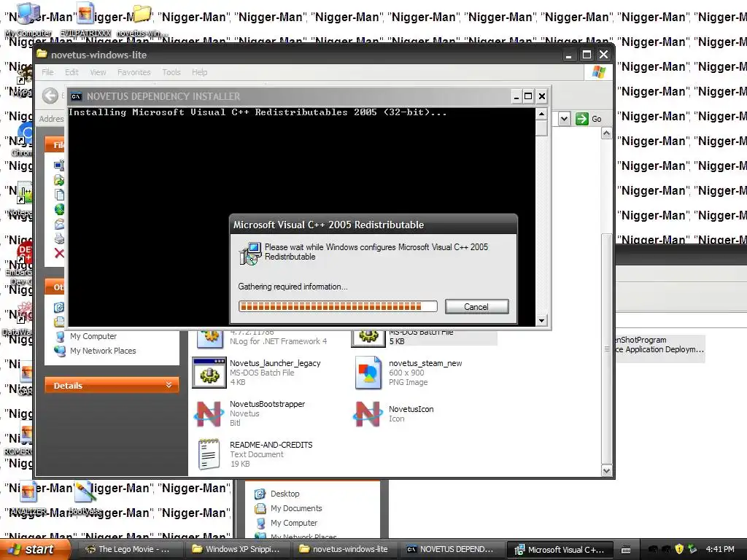Click the "600 x 900" dimensions text
The image size is (747, 560).
(x=406, y=373)
